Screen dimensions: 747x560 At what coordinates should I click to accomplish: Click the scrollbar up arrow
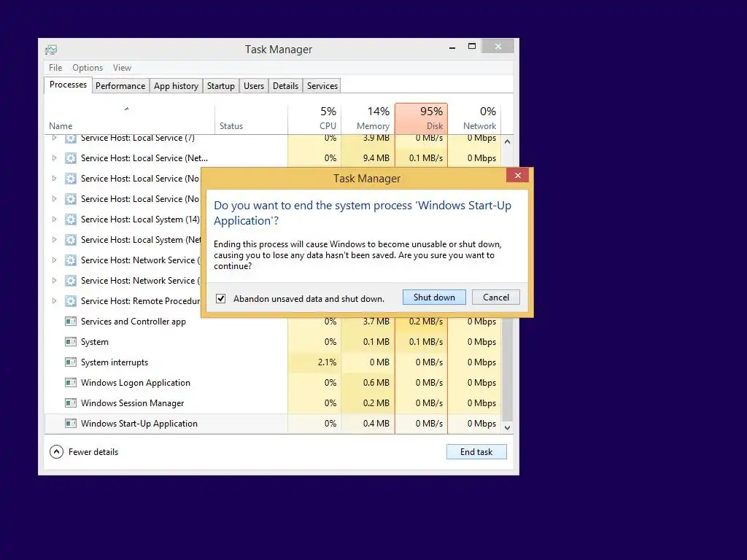coord(508,142)
